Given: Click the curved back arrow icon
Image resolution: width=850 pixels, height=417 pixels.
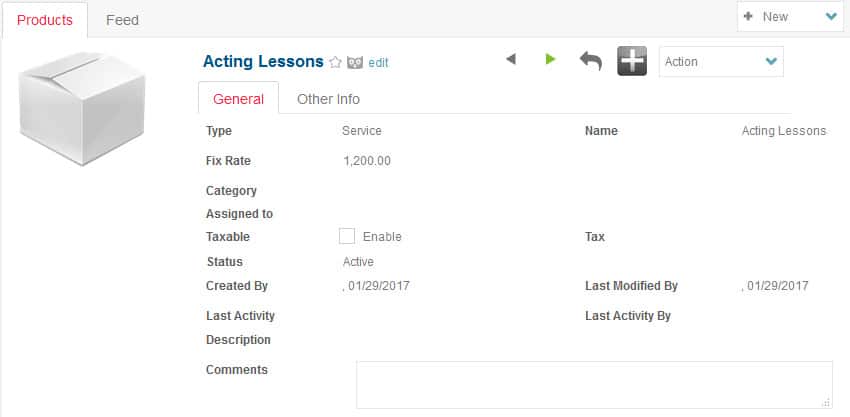Looking at the screenshot, I should coord(591,61).
